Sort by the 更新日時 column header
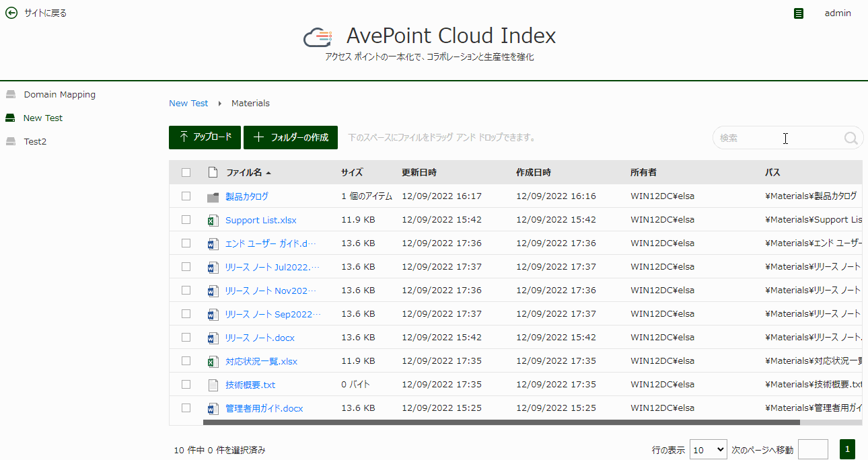This screenshot has height=460, width=868. [x=419, y=172]
